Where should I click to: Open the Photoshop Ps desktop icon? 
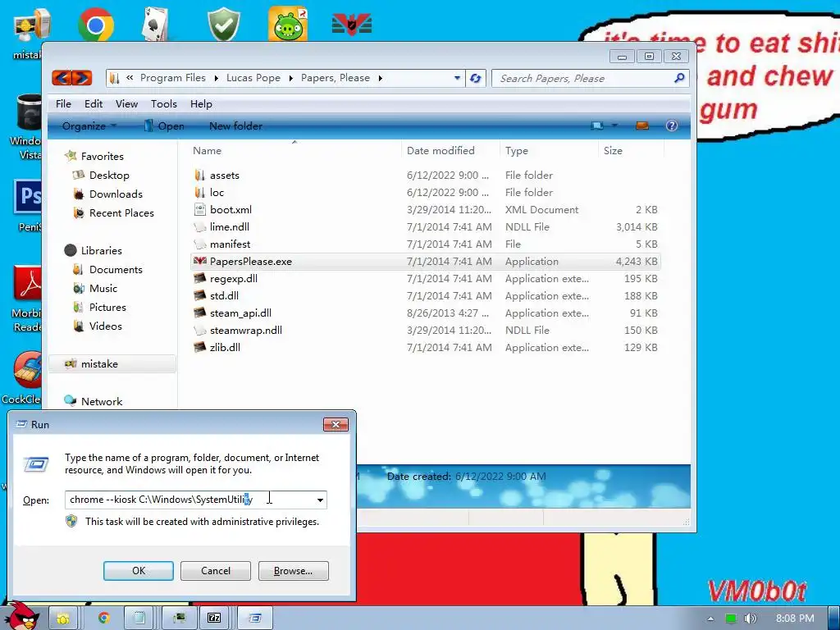[27, 197]
